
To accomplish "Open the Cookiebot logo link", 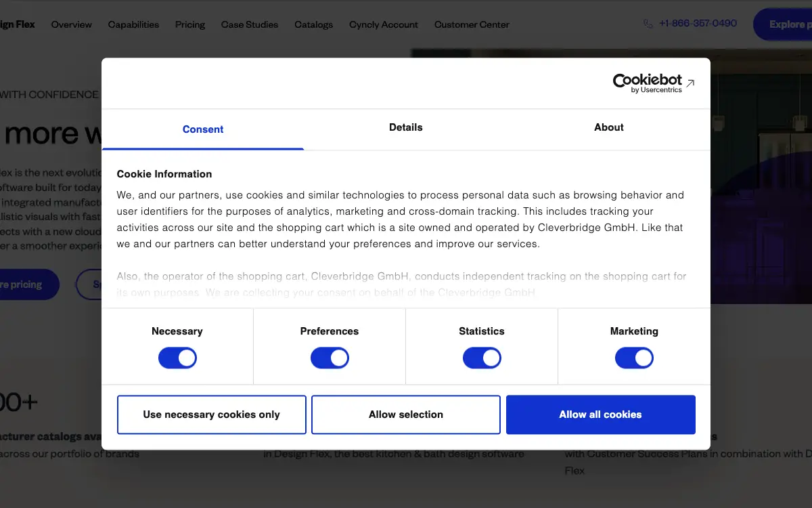I will point(654,83).
